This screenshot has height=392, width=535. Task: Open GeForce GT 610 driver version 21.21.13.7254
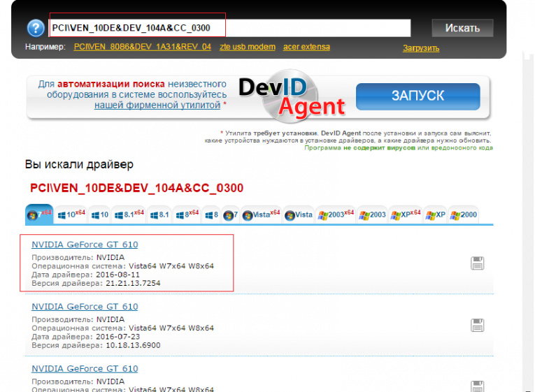pos(85,245)
